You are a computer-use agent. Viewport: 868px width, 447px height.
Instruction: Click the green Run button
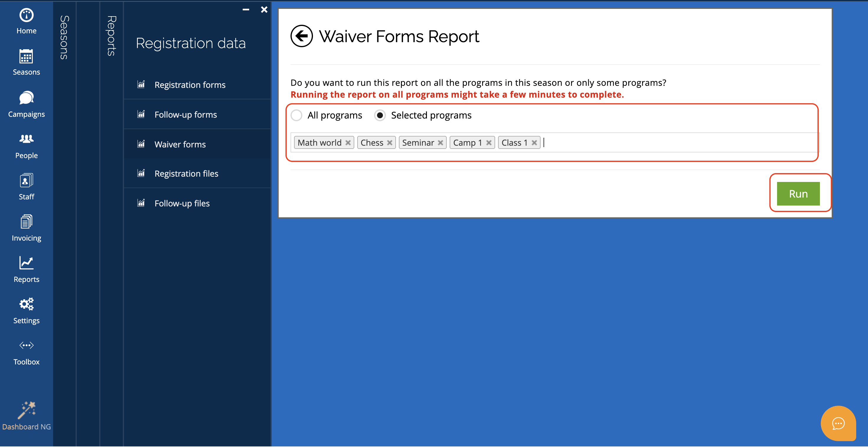[798, 194]
